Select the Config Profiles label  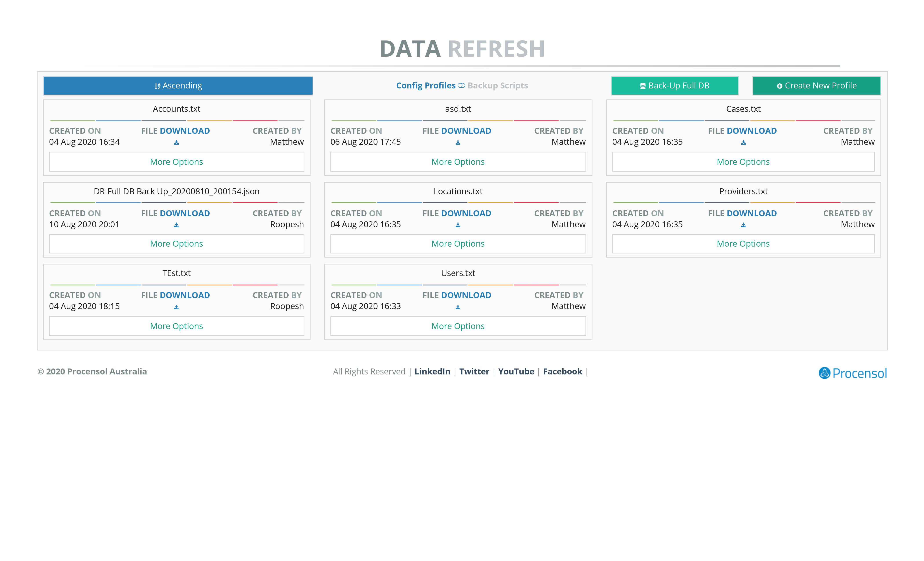coord(426,86)
